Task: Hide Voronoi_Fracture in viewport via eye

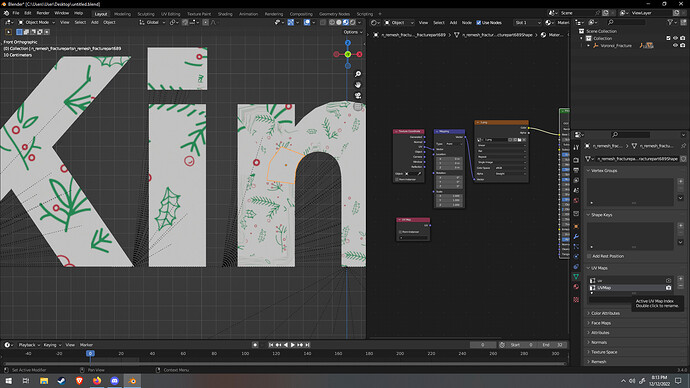Action: click(675, 45)
